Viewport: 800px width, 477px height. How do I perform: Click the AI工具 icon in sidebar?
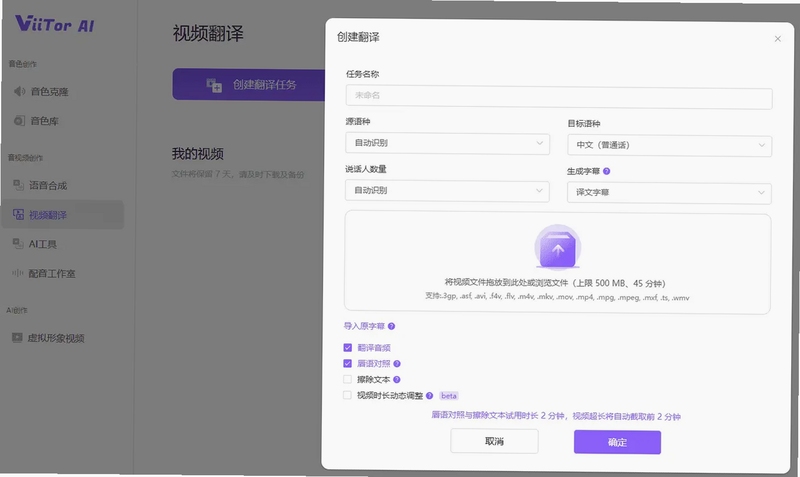[18, 244]
